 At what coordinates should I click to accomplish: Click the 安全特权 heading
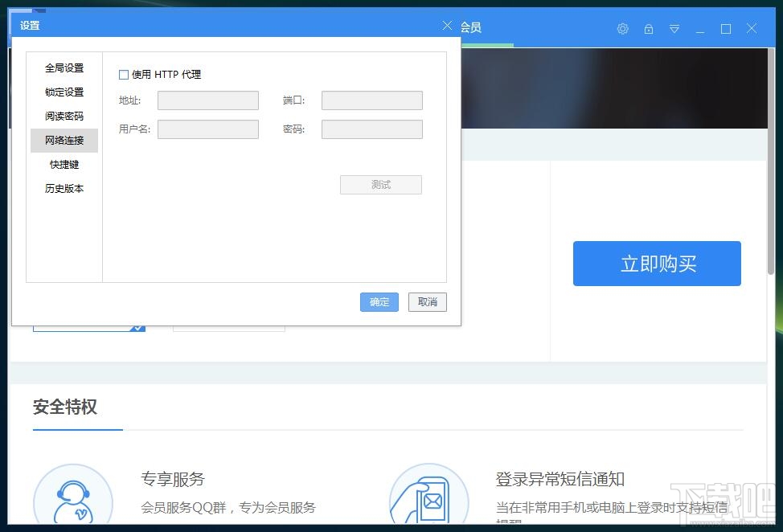(x=65, y=407)
